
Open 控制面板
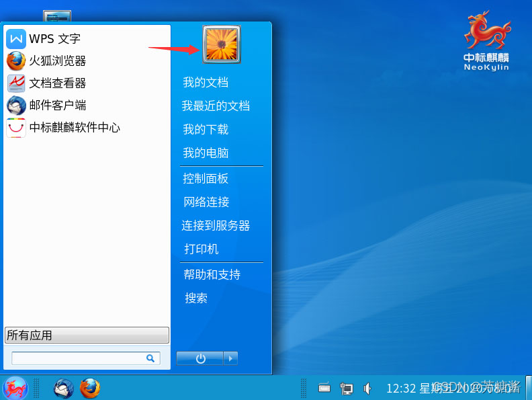206,179
